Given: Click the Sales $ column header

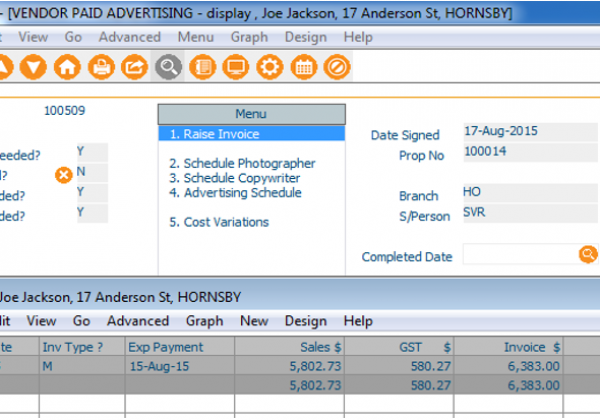Looking at the screenshot, I should pos(289,347).
